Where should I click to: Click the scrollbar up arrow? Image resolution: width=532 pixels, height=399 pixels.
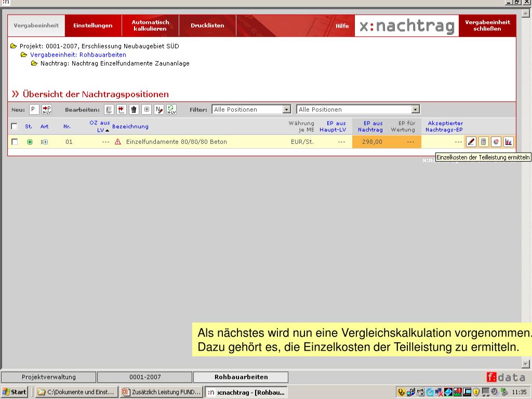click(526, 14)
